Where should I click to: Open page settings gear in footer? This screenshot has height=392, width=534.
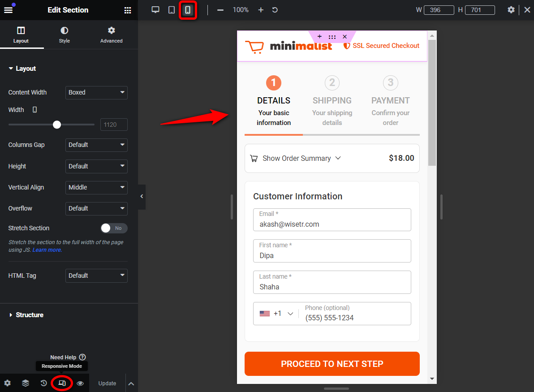point(8,383)
